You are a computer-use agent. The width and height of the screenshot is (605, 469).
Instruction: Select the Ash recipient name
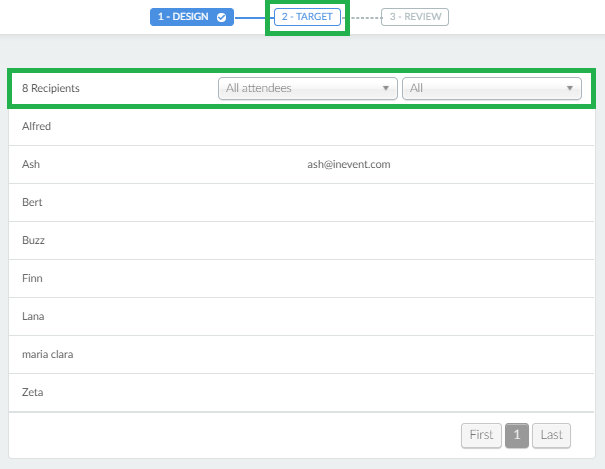31,164
